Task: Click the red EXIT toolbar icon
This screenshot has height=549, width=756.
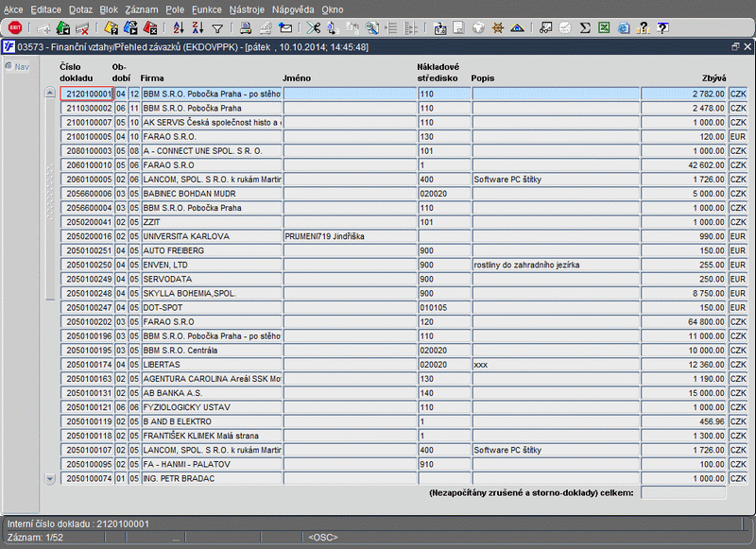Action: coord(15,28)
